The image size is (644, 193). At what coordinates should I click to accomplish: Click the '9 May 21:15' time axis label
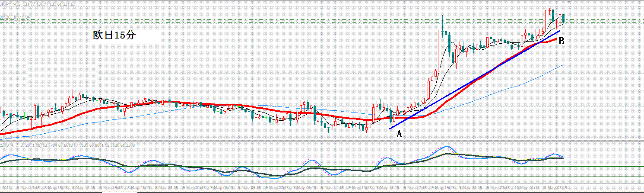470,188
